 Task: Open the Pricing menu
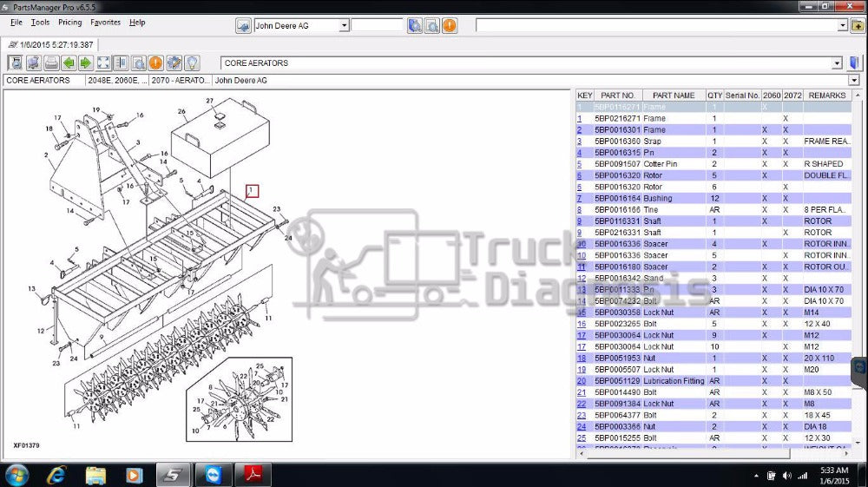69,23
